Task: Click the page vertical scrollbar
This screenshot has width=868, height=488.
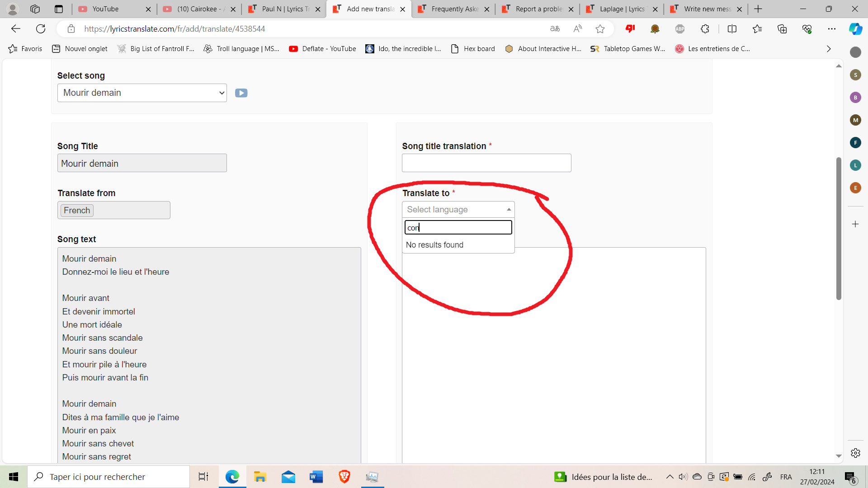Action: pyautogui.click(x=839, y=228)
